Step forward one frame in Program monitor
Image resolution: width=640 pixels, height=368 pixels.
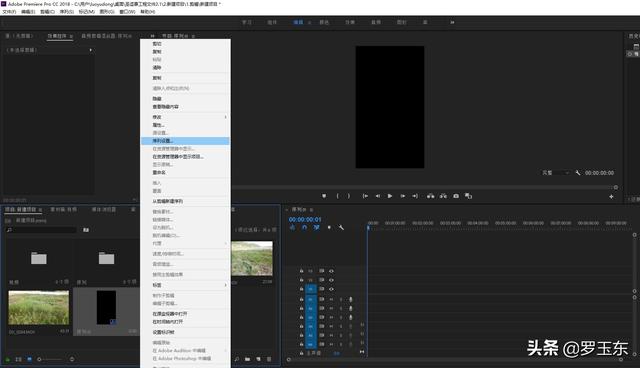click(402, 196)
